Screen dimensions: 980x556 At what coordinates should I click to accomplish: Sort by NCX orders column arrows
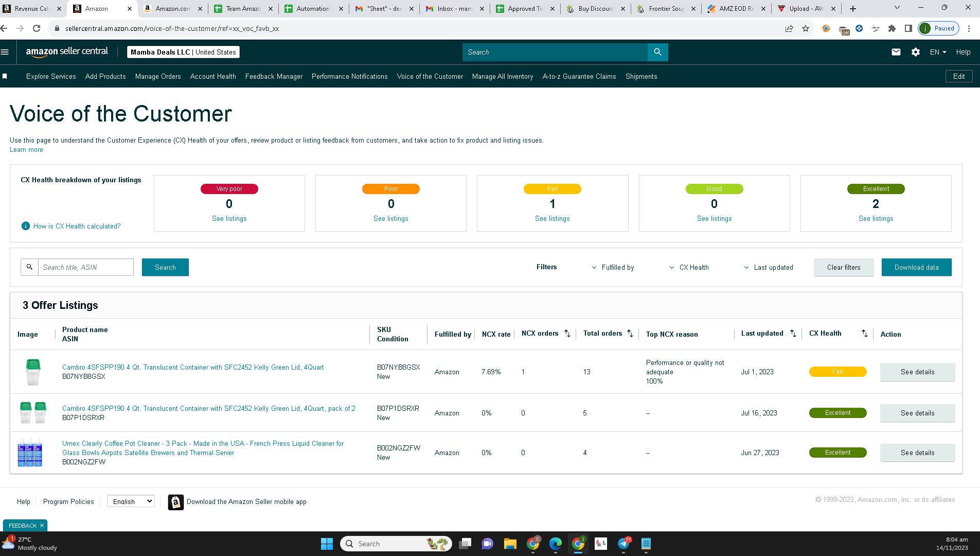[567, 334]
